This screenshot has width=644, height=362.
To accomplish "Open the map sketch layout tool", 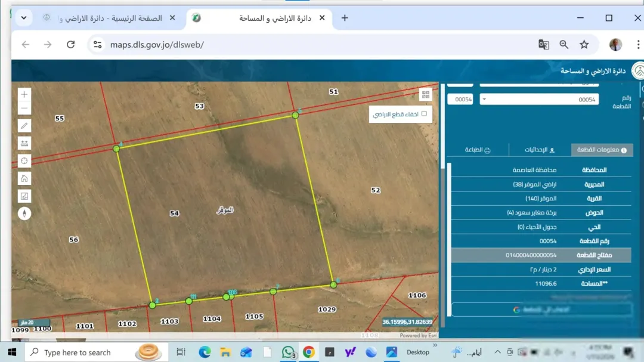I will 24,196.
